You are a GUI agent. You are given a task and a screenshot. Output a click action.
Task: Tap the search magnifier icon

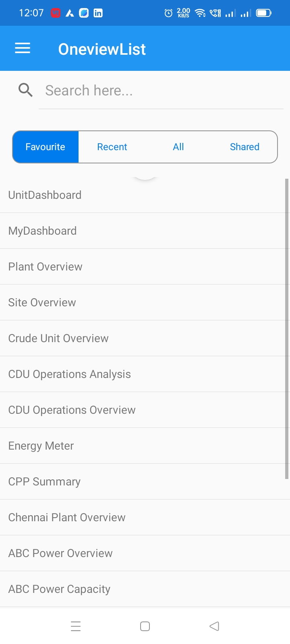pyautogui.click(x=25, y=90)
